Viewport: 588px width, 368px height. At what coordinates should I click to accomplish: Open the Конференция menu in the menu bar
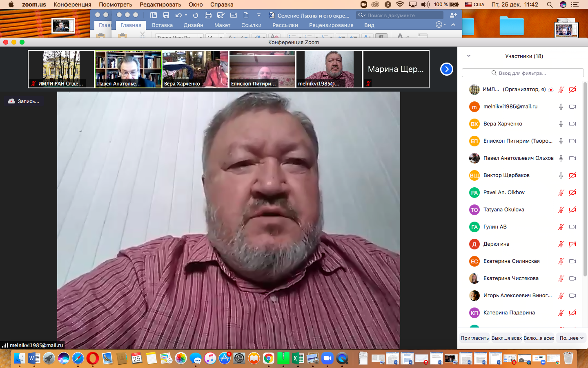point(72,4)
